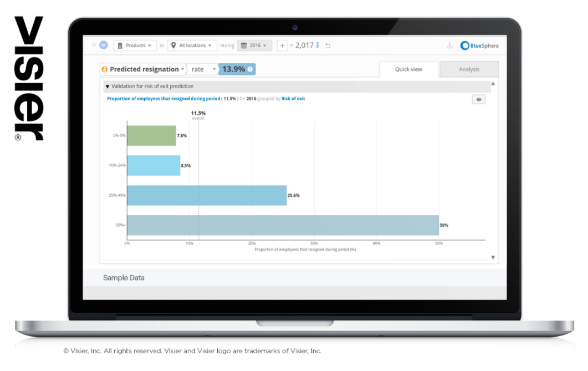The image size is (588, 371).
Task: Click the help icon next to 13.9%
Action: [x=250, y=69]
